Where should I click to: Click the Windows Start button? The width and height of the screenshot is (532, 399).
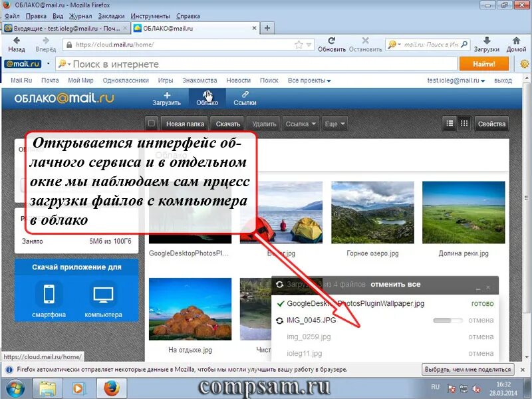coord(14,388)
